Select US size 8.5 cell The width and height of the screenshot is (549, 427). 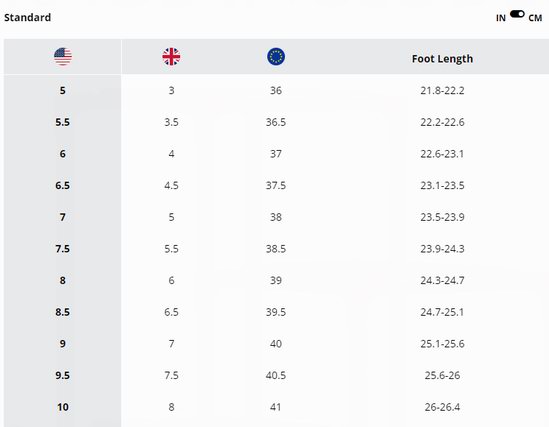[63, 312]
